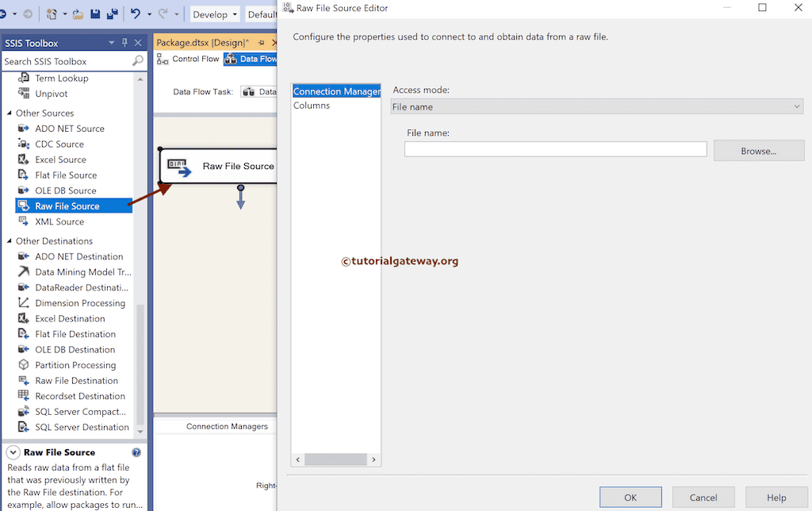Switch to the Control Flow tab
The image size is (812, 511).
(x=194, y=58)
